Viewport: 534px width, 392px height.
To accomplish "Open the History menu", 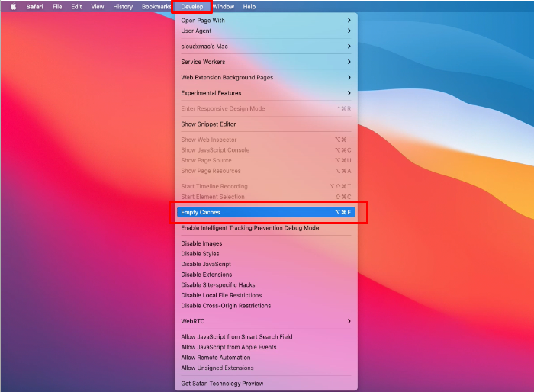I will pyautogui.click(x=123, y=6).
